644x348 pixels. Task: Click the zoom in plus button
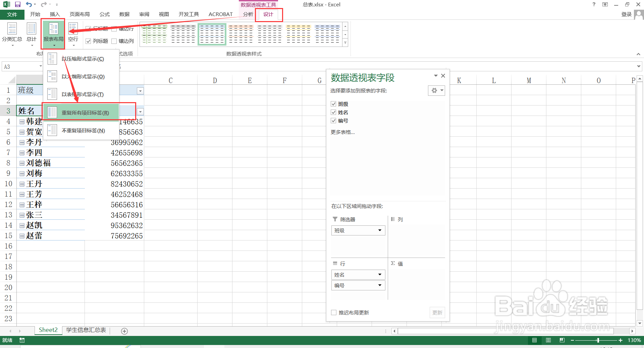coord(621,340)
